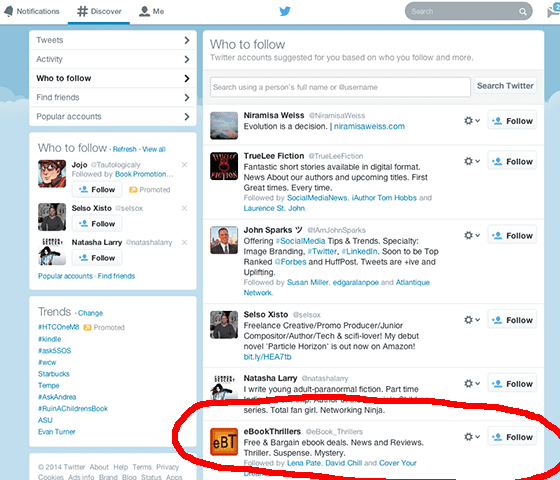Open the Starbucks trend
This screenshot has height=480, width=560.
click(54, 374)
